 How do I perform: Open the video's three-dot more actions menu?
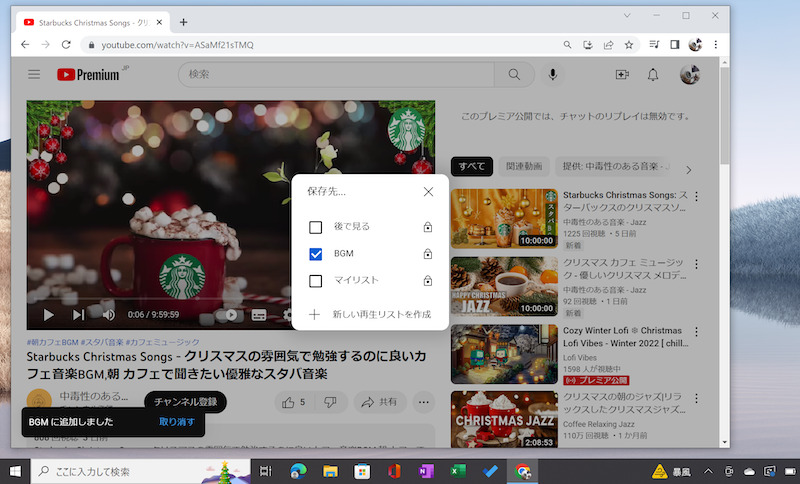pos(424,402)
